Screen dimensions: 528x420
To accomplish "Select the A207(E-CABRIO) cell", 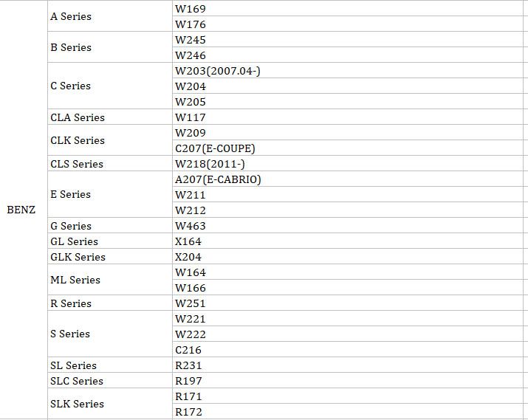I will 218,179.
